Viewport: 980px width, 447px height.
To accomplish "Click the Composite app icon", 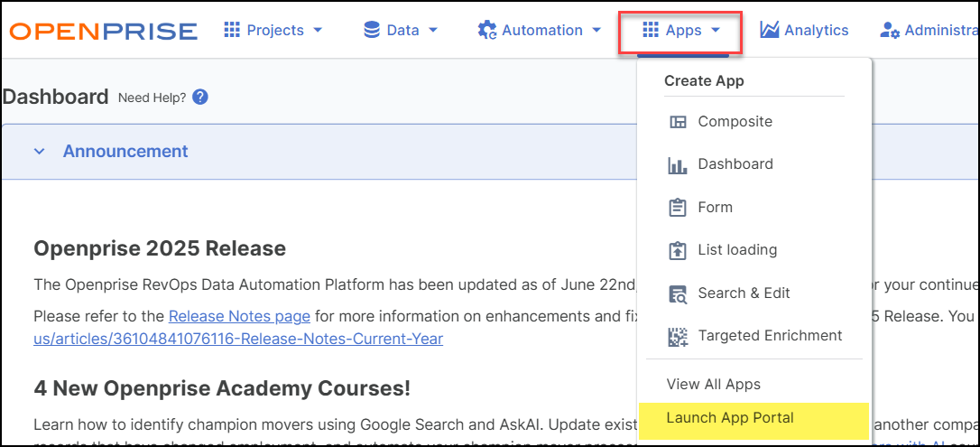I will [x=678, y=122].
